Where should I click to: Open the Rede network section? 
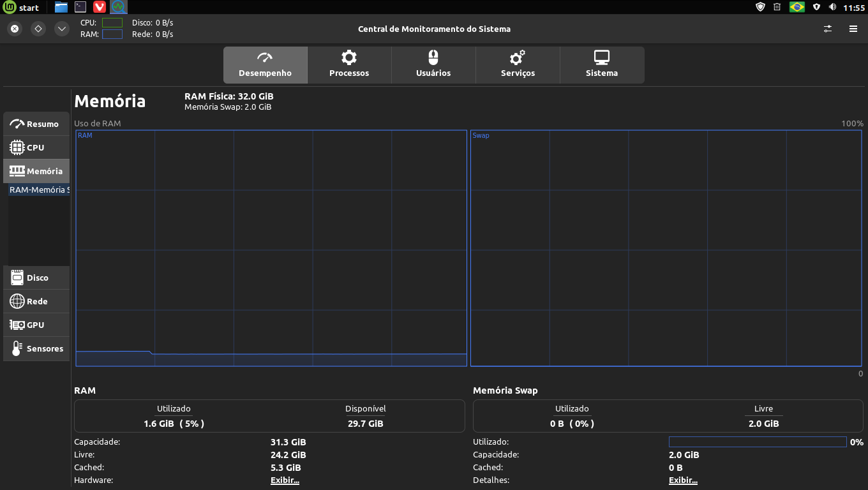click(x=36, y=301)
